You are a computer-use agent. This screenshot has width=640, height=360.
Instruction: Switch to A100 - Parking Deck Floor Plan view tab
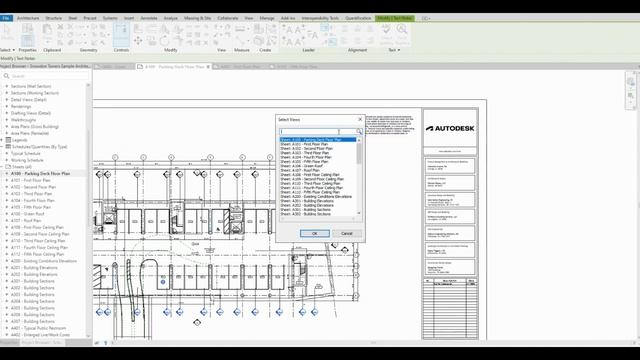174,67
